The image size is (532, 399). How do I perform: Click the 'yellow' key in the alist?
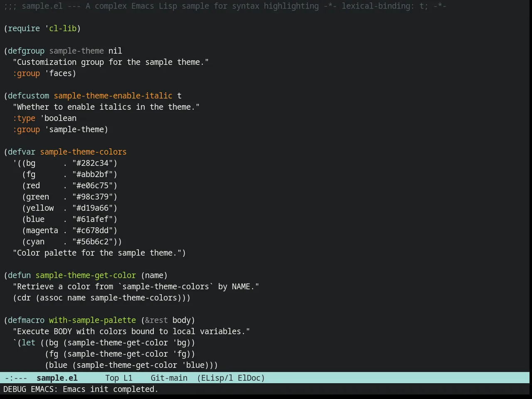40,208
